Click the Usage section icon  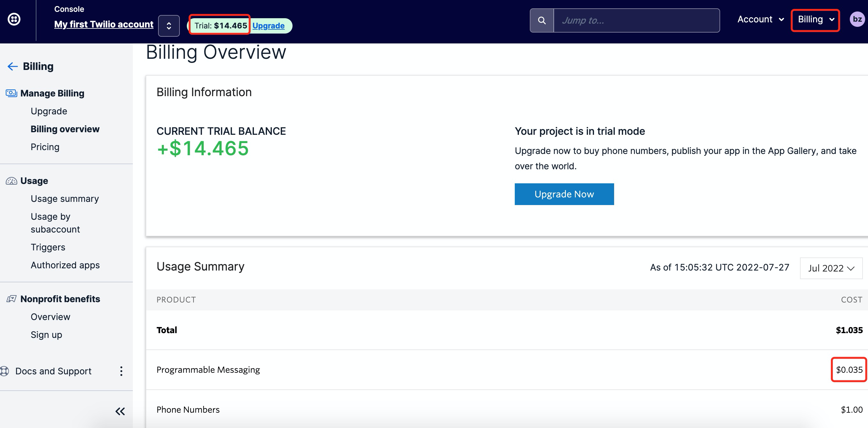pos(11,180)
